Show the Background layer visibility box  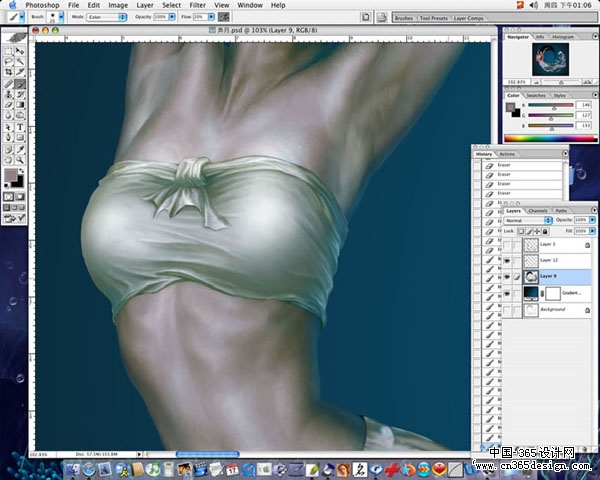(507, 310)
